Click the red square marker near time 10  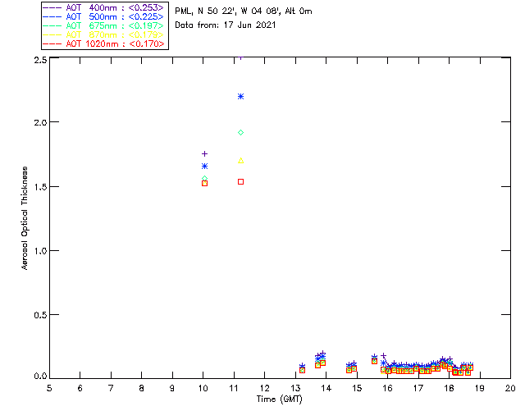pyautogui.click(x=204, y=183)
